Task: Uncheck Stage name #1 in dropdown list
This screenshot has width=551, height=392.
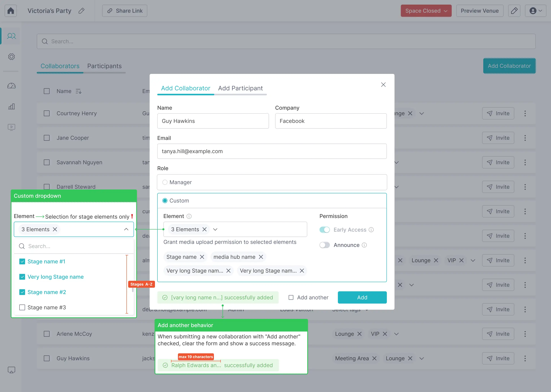Action: click(x=22, y=261)
